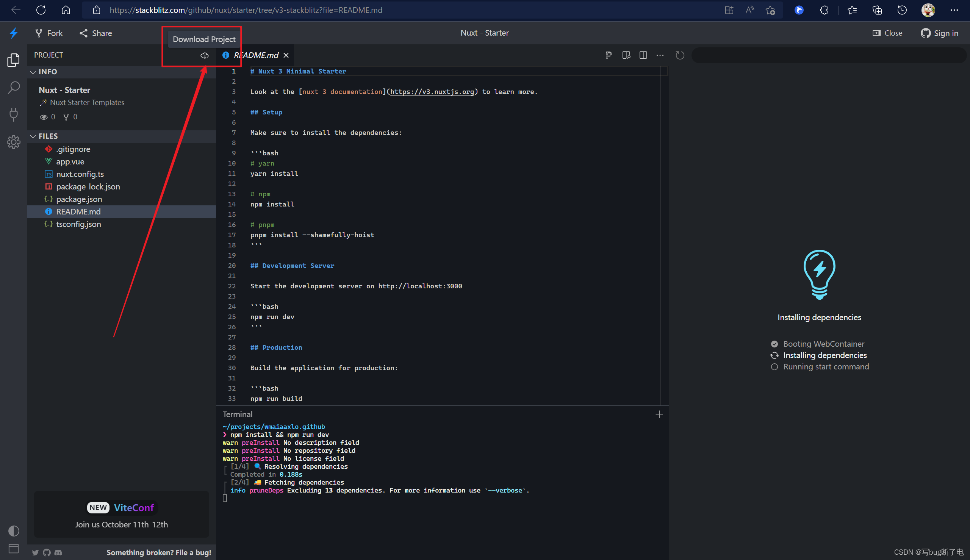The image size is (970, 560).
Task: Add page to favorites star icon
Action: pyautogui.click(x=770, y=10)
